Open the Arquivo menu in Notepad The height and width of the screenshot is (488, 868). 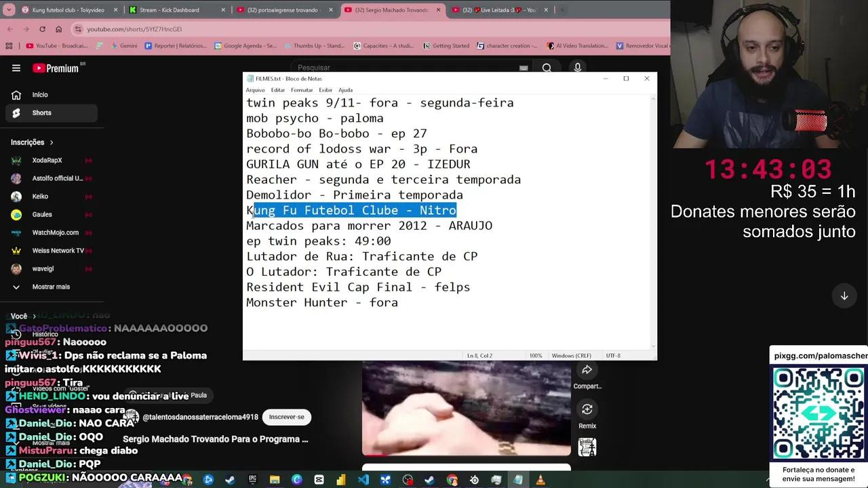[255, 90]
